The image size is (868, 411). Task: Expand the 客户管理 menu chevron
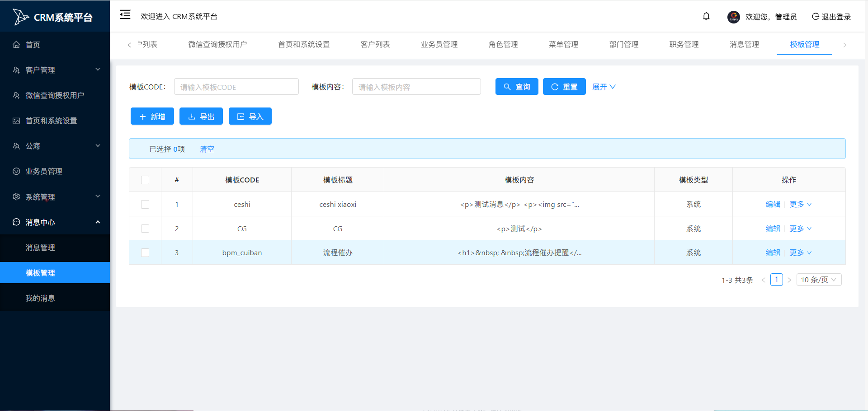coord(98,70)
